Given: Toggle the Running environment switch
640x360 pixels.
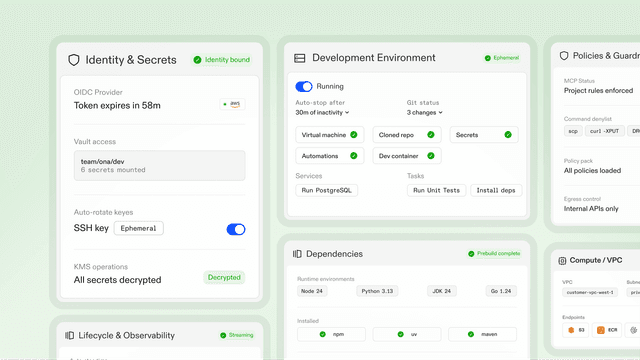Looking at the screenshot, I should pos(304,87).
